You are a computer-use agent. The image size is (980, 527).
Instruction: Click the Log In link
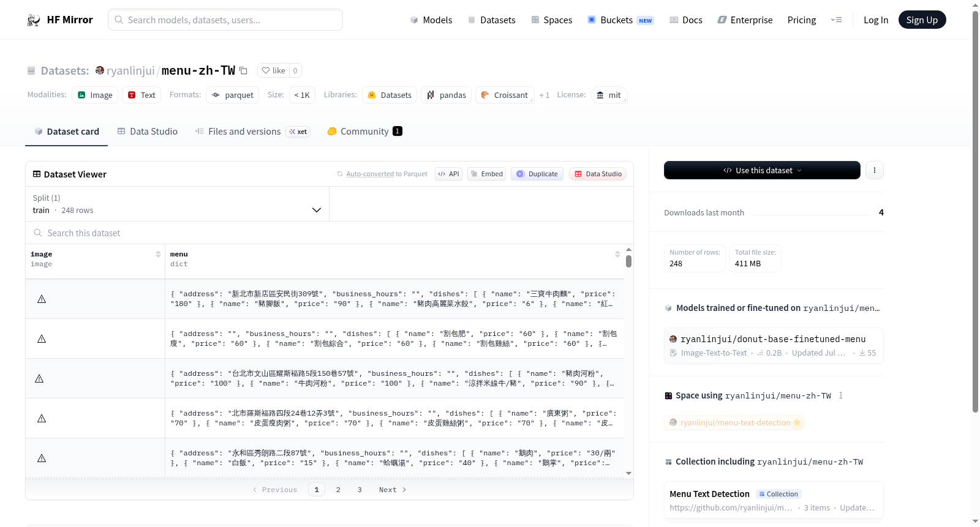point(876,20)
